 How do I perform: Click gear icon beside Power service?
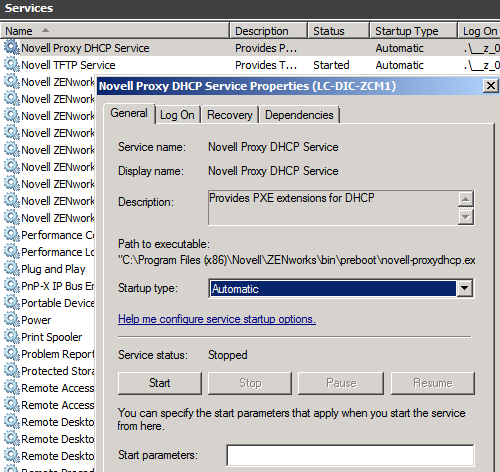coord(12,319)
